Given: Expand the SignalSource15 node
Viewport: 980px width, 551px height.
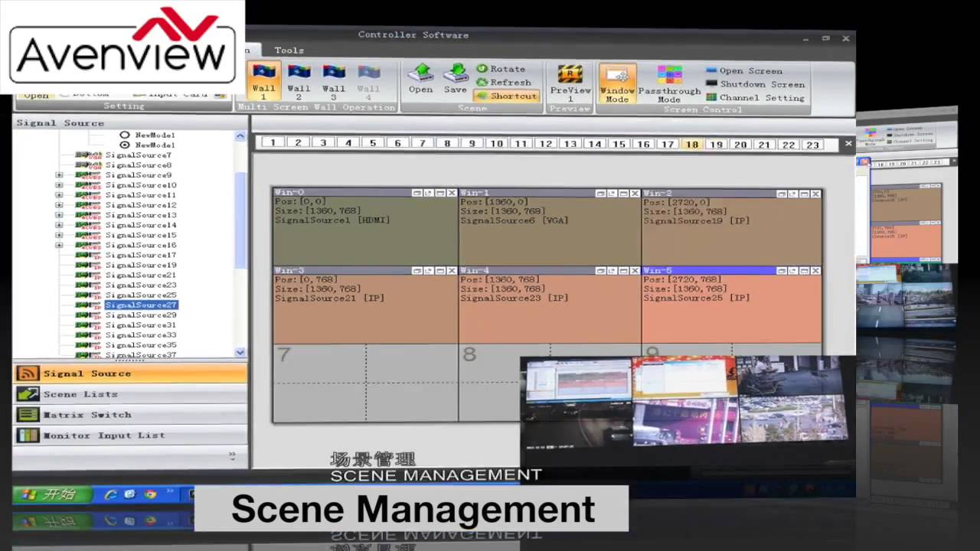Looking at the screenshot, I should click(59, 235).
